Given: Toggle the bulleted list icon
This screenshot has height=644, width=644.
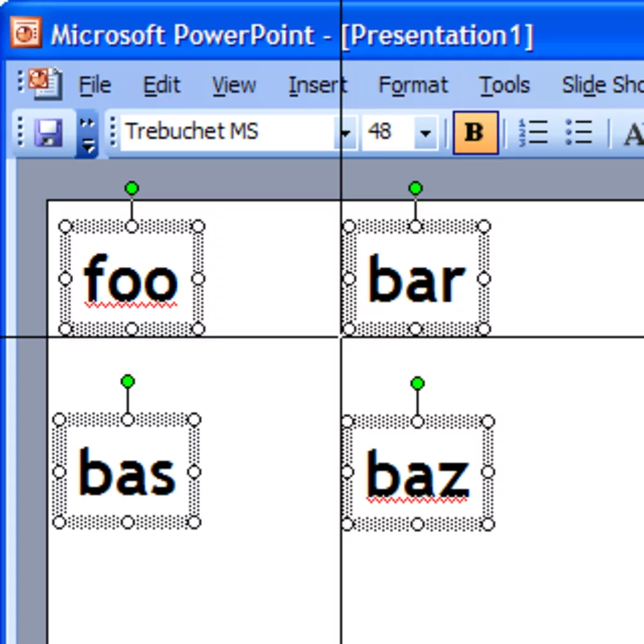Looking at the screenshot, I should 578,133.
